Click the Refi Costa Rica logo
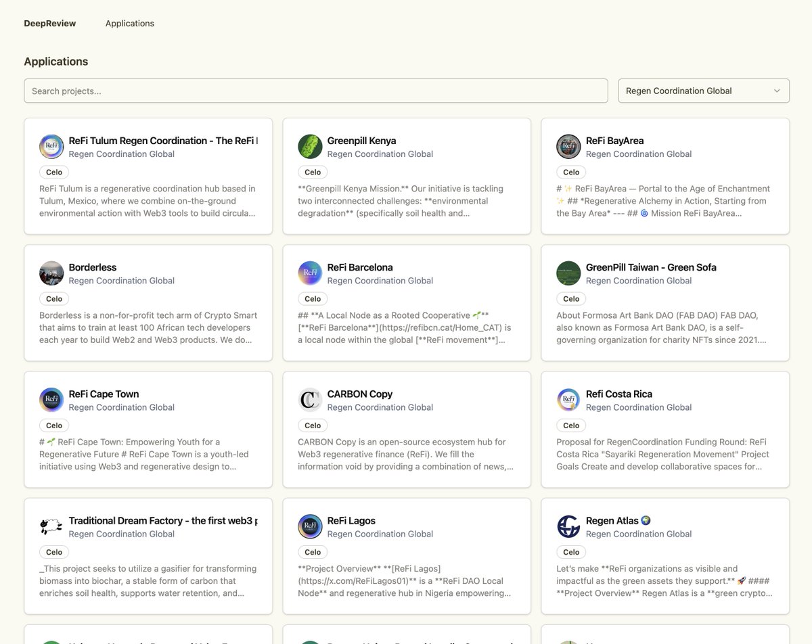The image size is (812, 644). tap(568, 400)
